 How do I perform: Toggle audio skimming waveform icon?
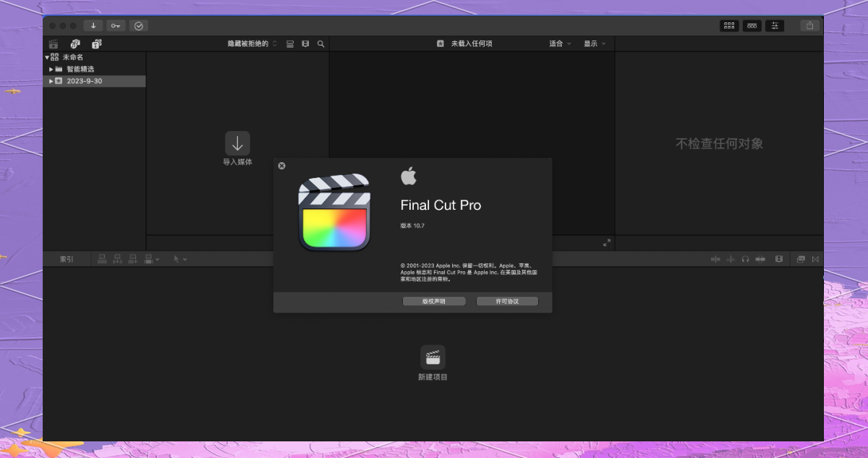731,259
